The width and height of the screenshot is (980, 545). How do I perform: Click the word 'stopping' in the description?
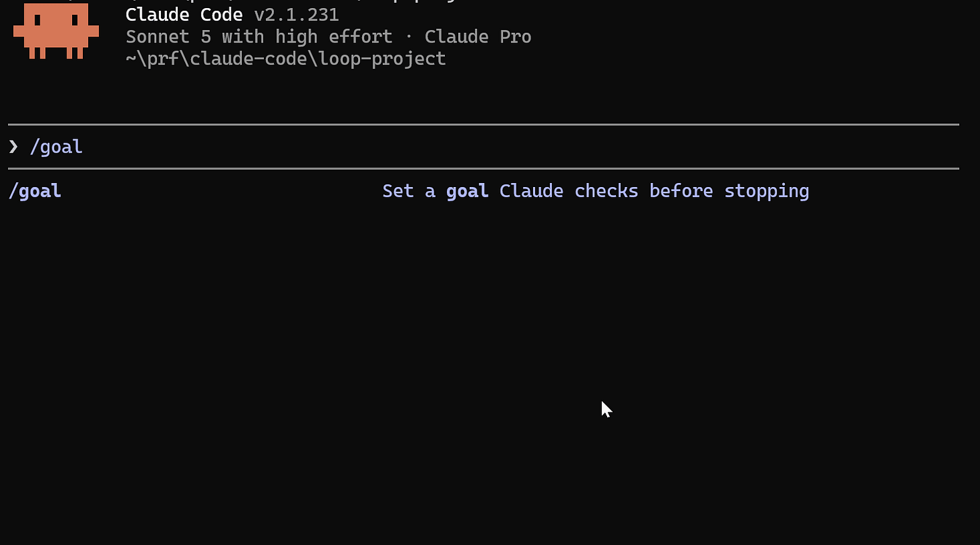coord(767,192)
